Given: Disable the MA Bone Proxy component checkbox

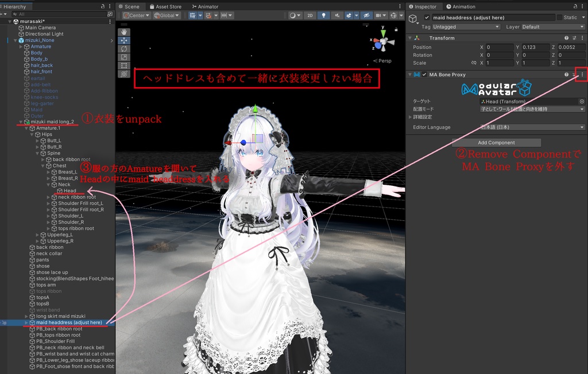Looking at the screenshot, I should (x=424, y=75).
